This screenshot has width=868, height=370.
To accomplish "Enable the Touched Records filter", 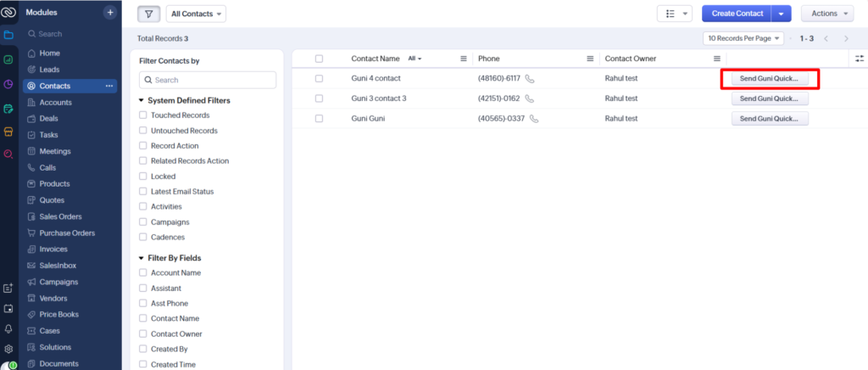I will (143, 115).
